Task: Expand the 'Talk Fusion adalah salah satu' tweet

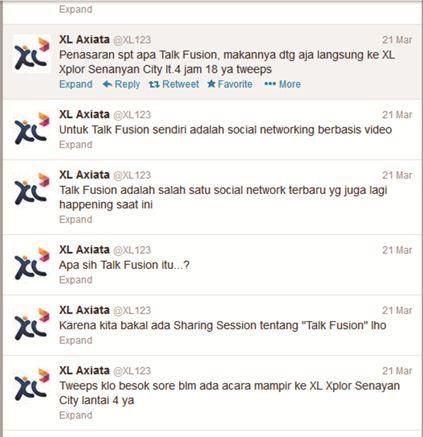Action: click(x=76, y=220)
